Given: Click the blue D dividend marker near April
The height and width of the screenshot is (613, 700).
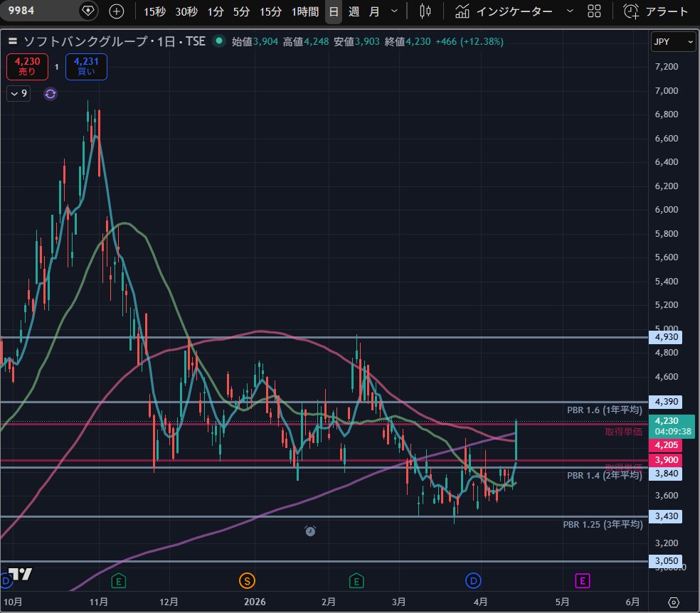Looking at the screenshot, I should (x=473, y=581).
